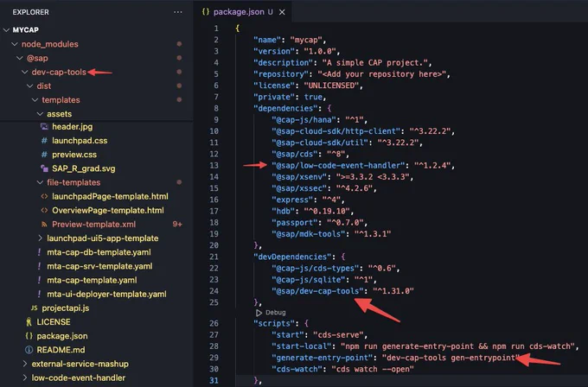The width and height of the screenshot is (588, 387).
Task: Click the JS icon of projectapi.js
Action: (x=34, y=308)
